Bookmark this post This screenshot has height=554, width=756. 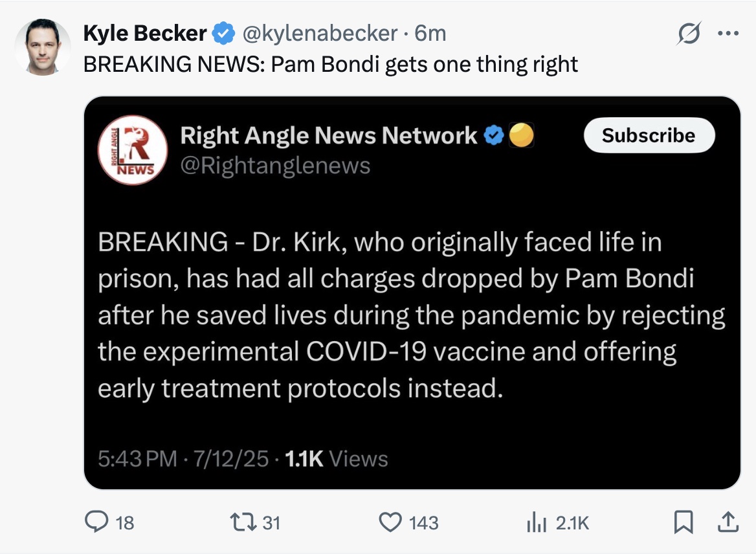(x=683, y=522)
